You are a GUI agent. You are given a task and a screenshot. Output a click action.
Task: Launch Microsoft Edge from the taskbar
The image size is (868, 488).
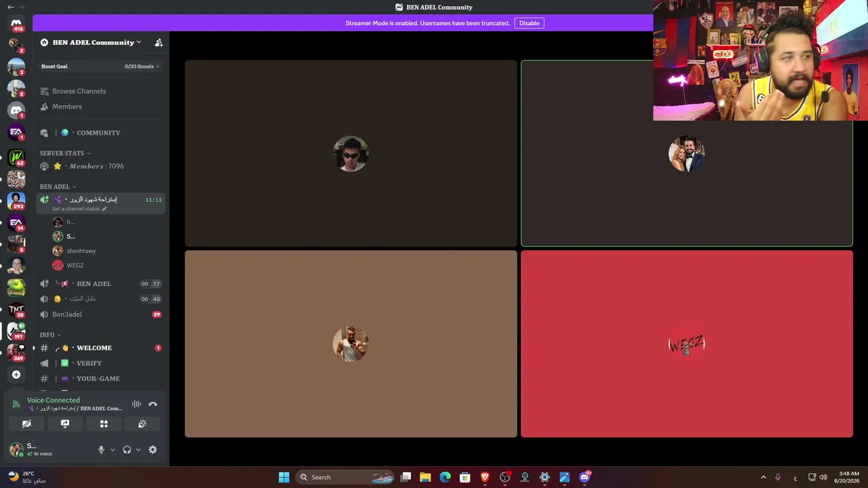(445, 477)
